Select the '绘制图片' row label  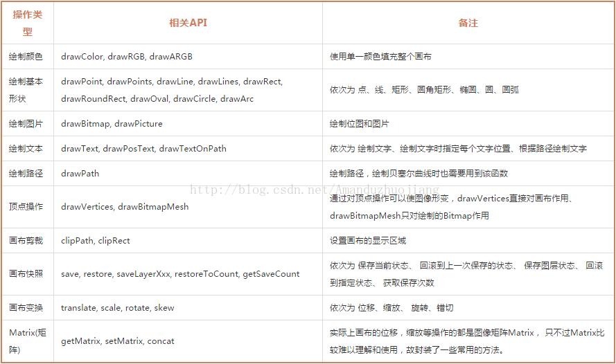point(26,124)
